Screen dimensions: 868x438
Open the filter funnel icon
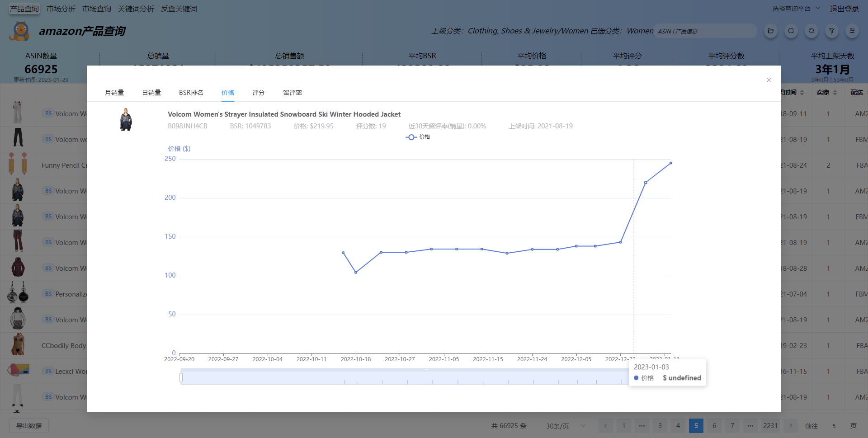click(x=832, y=31)
